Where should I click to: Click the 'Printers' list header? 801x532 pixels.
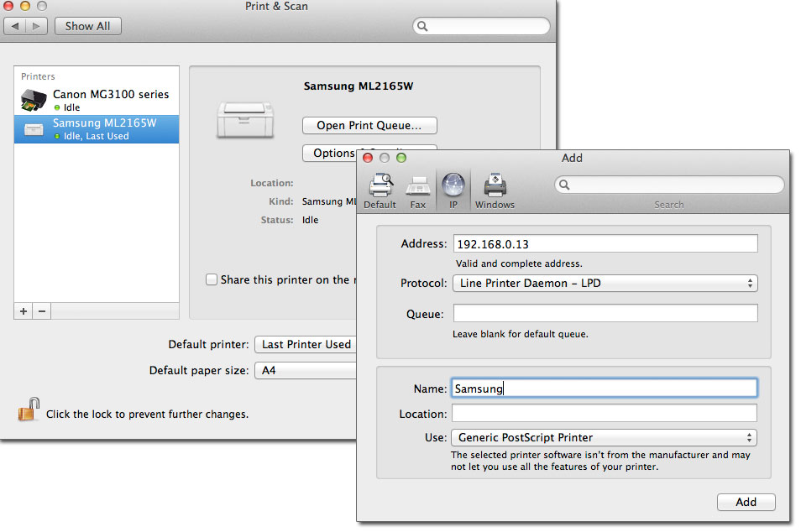tap(38, 76)
